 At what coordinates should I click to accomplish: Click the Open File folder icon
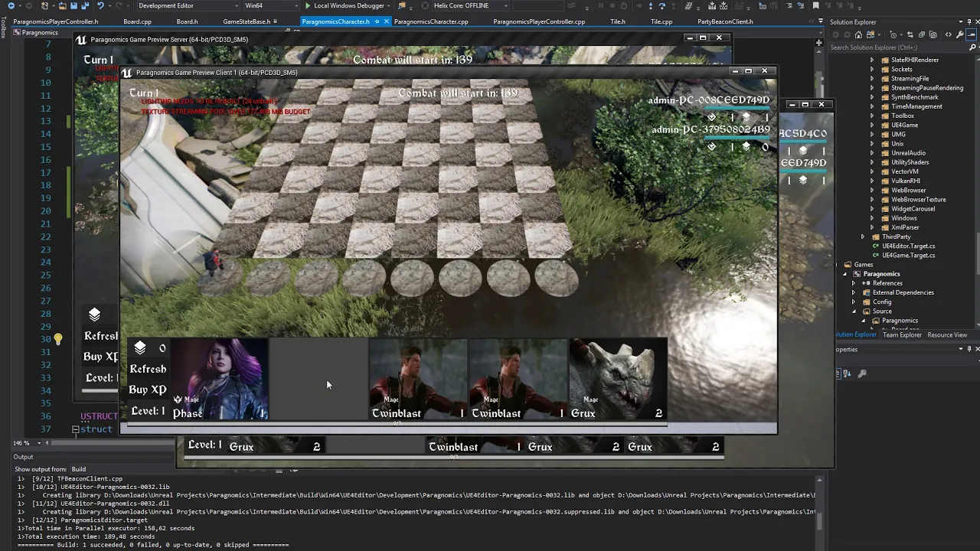tap(63, 5)
